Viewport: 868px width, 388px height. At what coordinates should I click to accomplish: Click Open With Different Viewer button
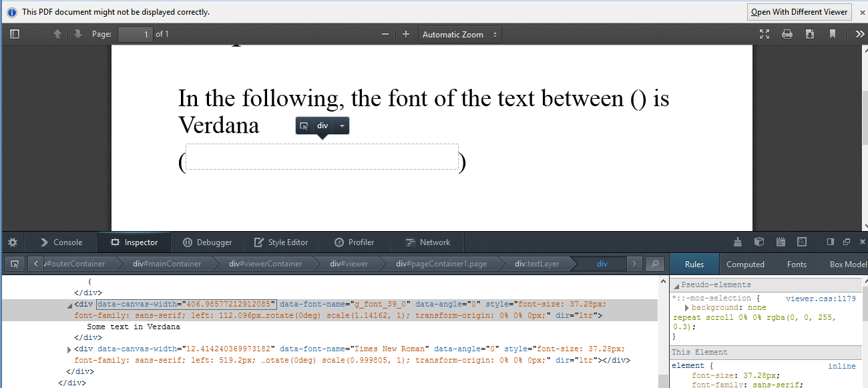(x=799, y=12)
